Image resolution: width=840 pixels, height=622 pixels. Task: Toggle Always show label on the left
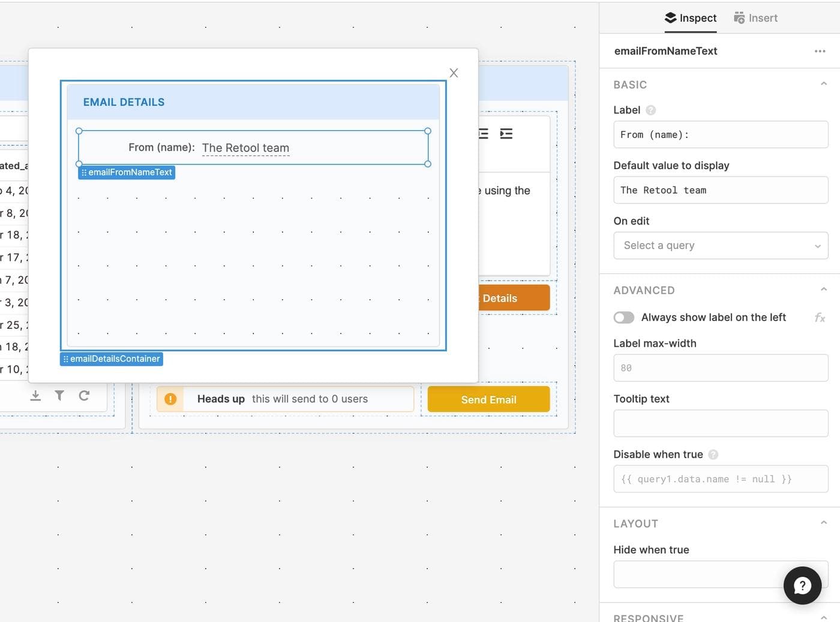(x=624, y=317)
